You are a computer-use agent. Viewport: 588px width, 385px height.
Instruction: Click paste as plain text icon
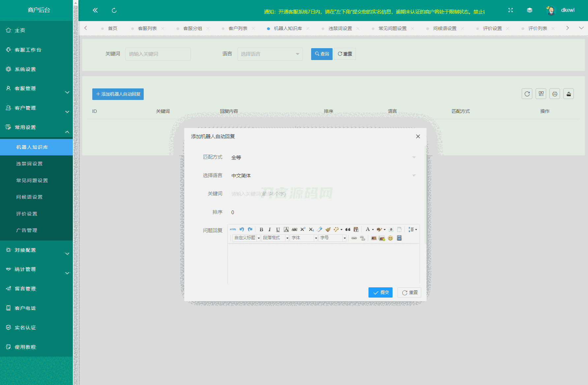[x=356, y=229]
